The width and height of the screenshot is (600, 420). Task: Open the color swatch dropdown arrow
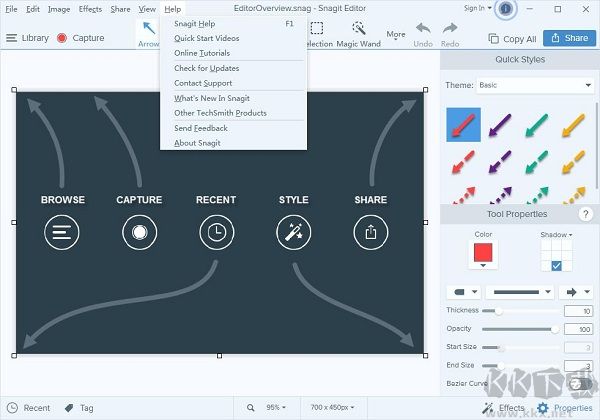[x=483, y=265]
